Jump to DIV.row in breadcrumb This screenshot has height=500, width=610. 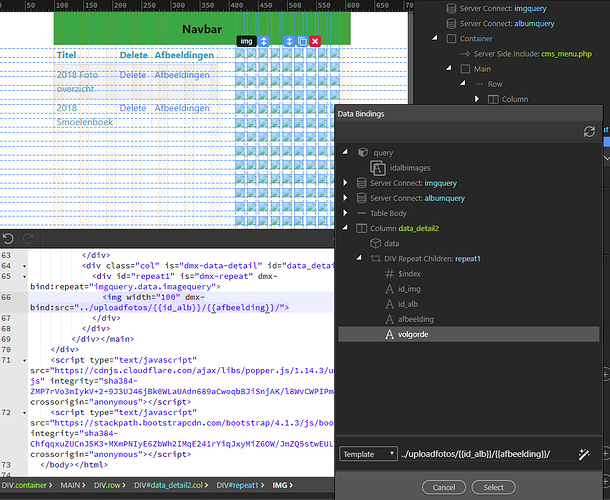point(107,485)
